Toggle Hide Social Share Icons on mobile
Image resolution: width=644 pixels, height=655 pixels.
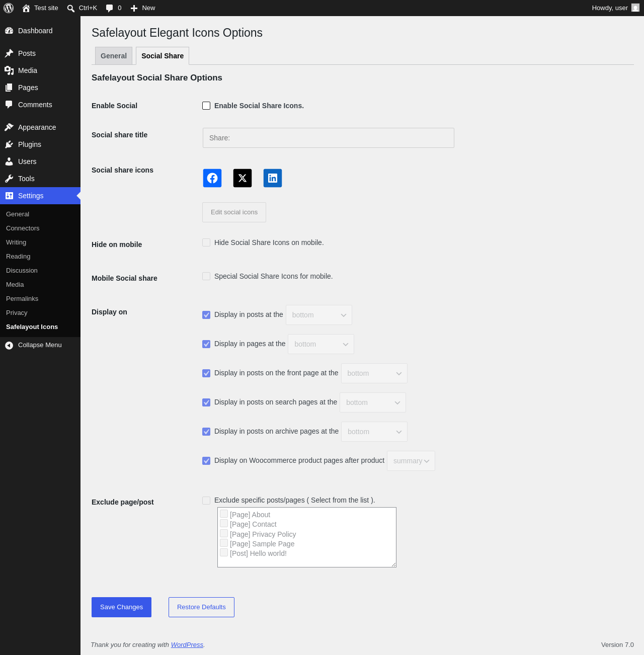tap(206, 242)
